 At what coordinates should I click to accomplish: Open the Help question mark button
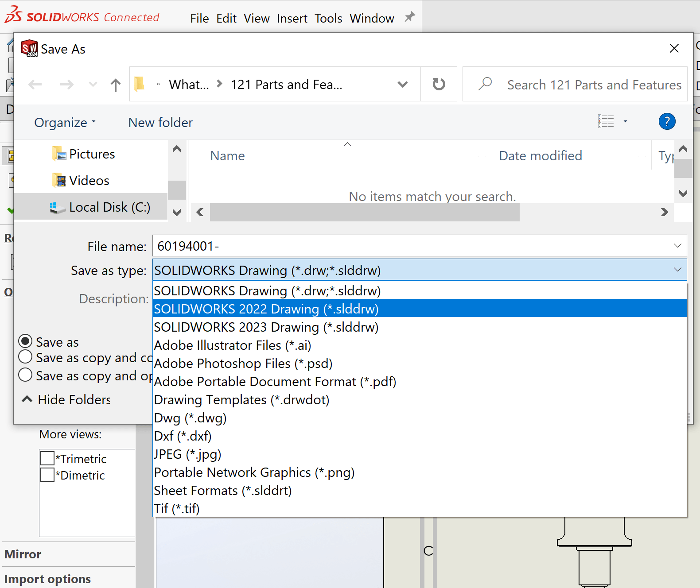point(667,121)
